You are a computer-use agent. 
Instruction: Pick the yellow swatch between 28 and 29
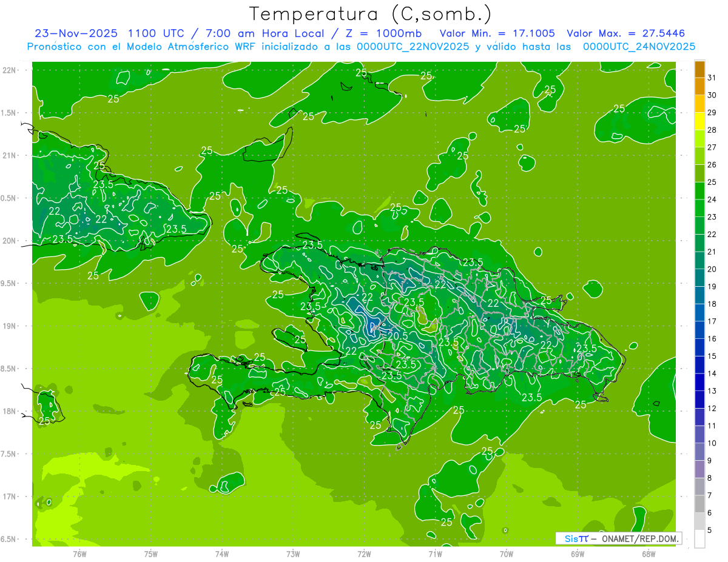699,121
